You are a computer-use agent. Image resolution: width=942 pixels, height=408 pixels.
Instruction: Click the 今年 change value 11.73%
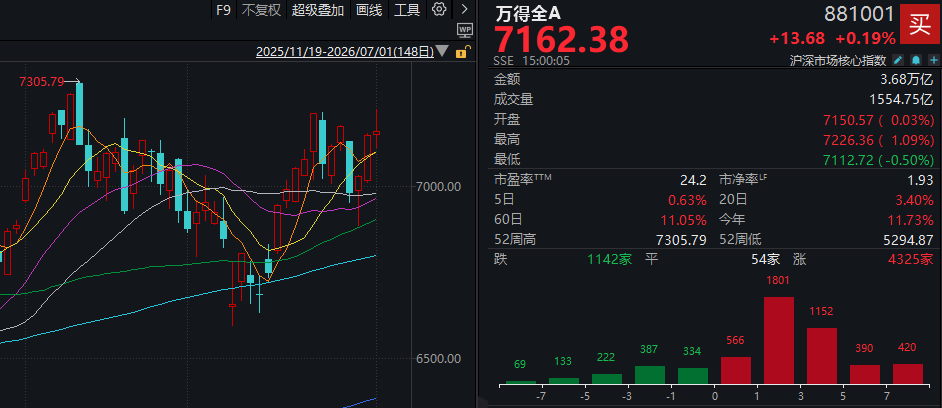coord(911,220)
